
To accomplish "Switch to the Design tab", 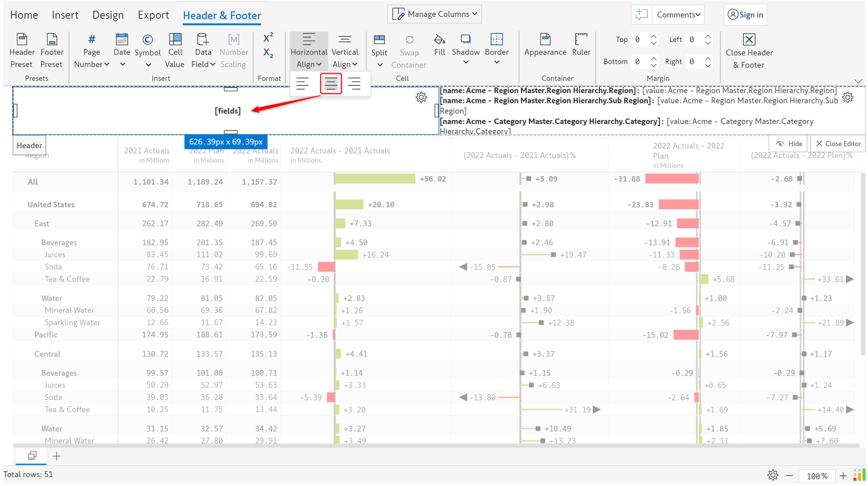I will 108,15.
